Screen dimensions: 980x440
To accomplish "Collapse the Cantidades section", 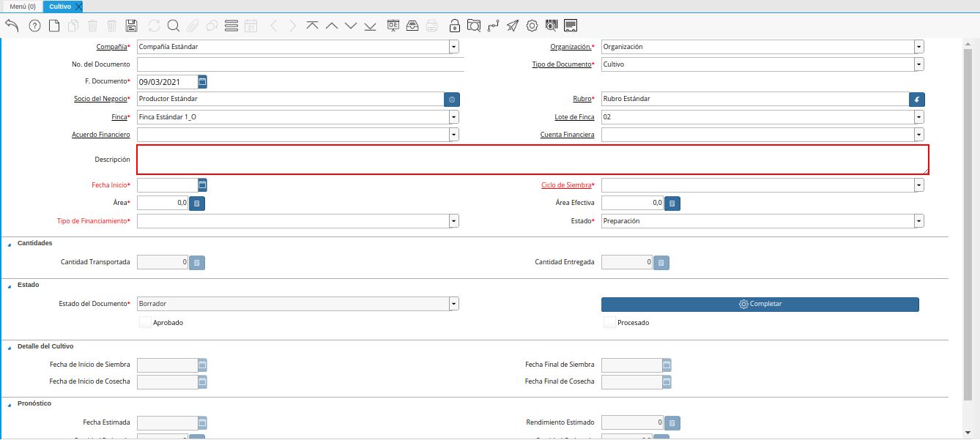I will 10,244.
